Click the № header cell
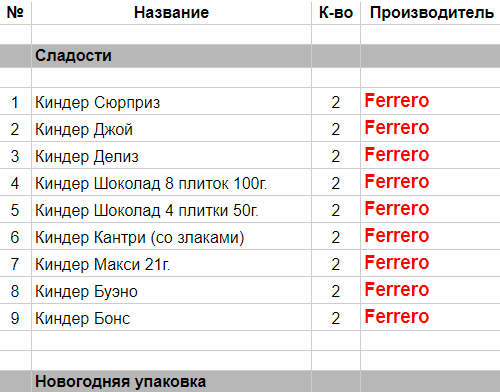 coord(15,13)
